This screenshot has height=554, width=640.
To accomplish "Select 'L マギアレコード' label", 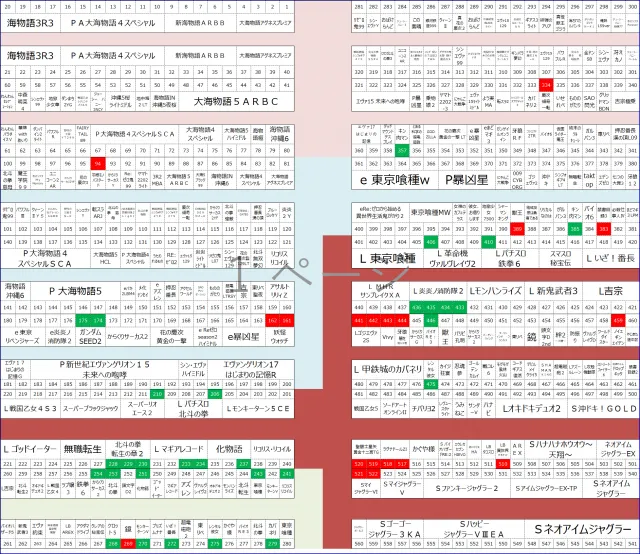I will tap(179, 449).
